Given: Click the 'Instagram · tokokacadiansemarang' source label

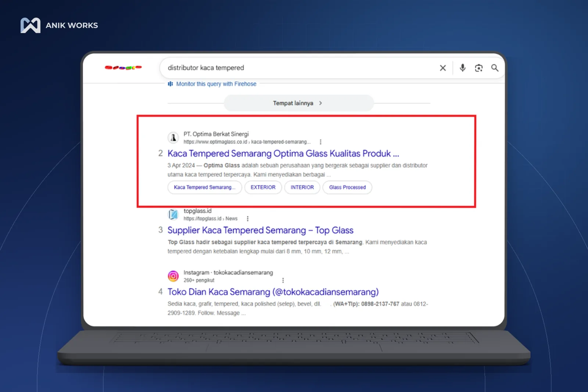Looking at the screenshot, I should pos(228,273).
